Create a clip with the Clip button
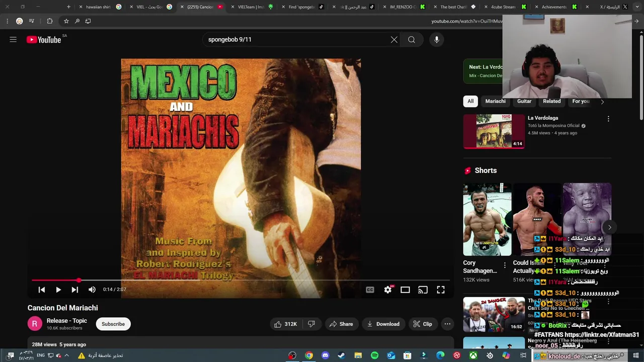The width and height of the screenshot is (644, 362). point(423,324)
